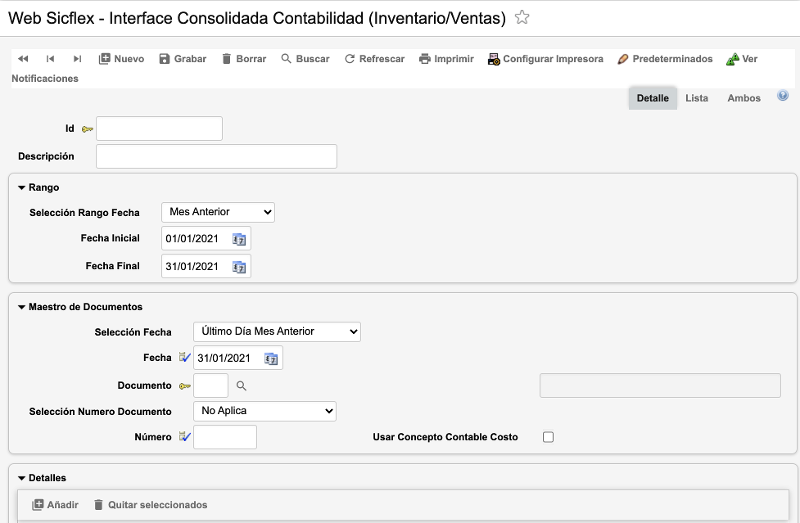Go to next record arrow icon

click(x=77, y=59)
